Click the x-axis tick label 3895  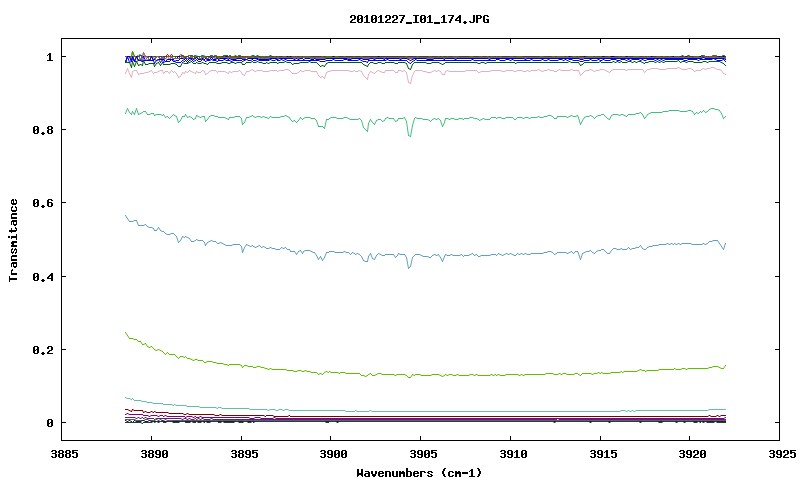244,454
